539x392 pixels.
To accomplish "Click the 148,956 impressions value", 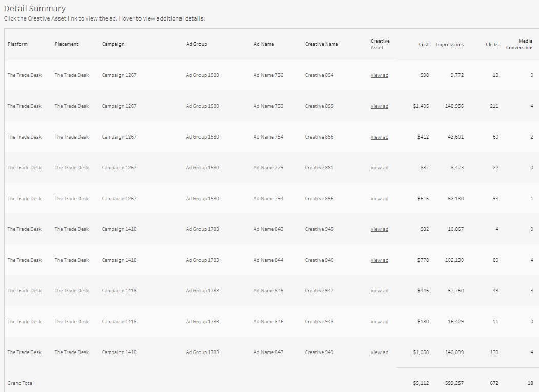I will click(454, 106).
